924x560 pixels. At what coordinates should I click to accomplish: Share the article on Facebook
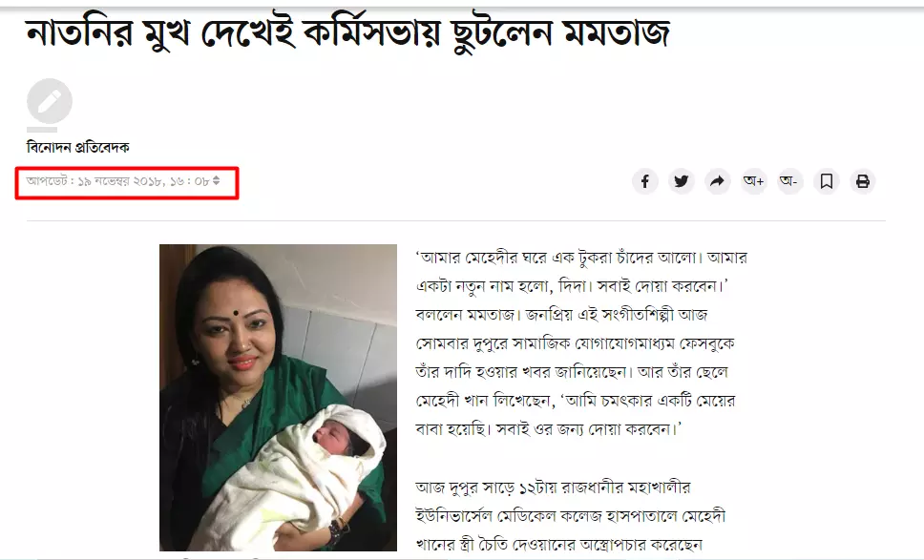tap(644, 181)
